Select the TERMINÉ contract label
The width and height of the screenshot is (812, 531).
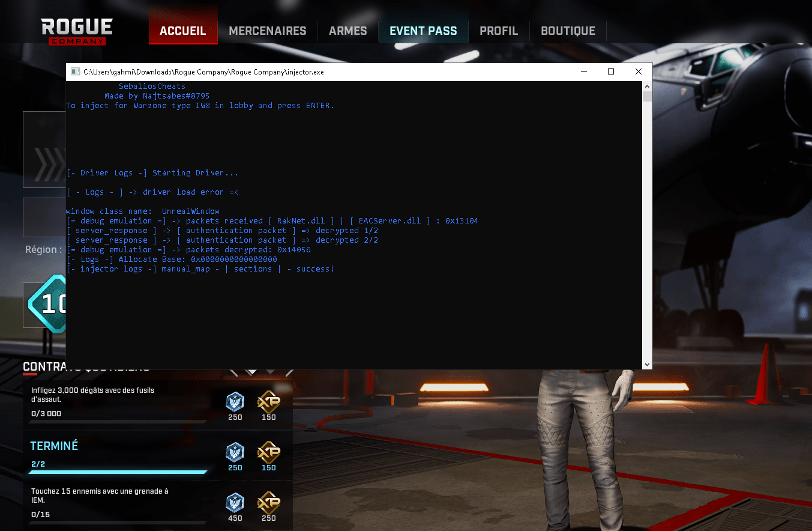pyautogui.click(x=54, y=446)
